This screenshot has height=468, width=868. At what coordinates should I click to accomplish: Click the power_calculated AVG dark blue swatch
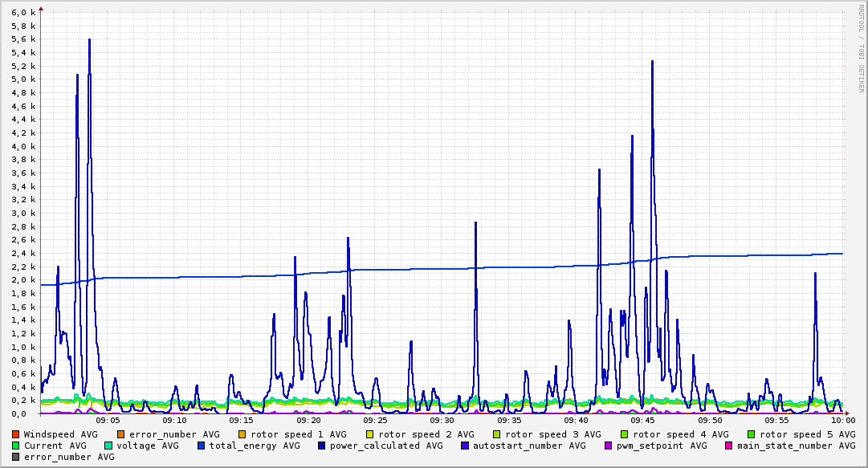322,446
